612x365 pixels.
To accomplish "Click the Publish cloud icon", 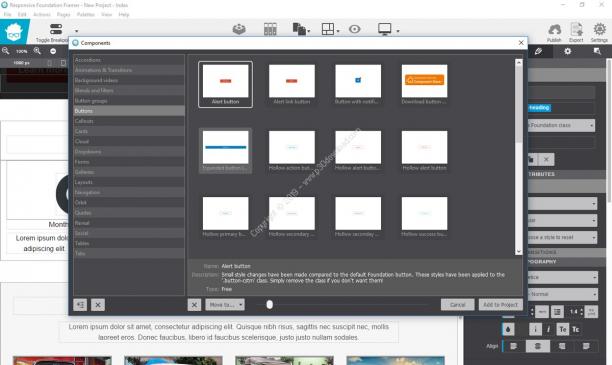I will pos(554,30).
